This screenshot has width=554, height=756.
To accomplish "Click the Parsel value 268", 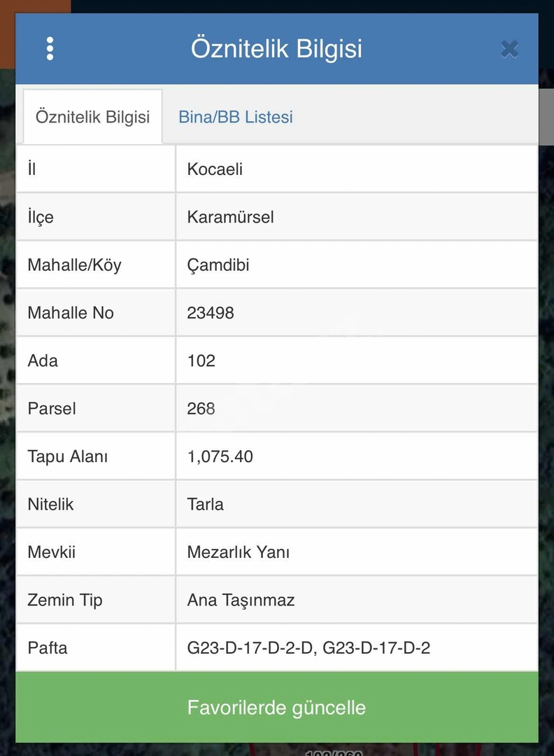I will 201,408.
